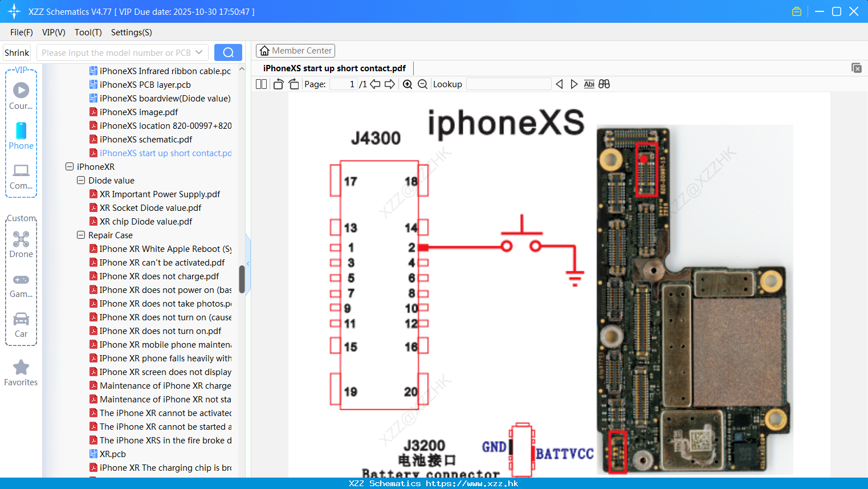Open the VIP(V) menu

54,32
